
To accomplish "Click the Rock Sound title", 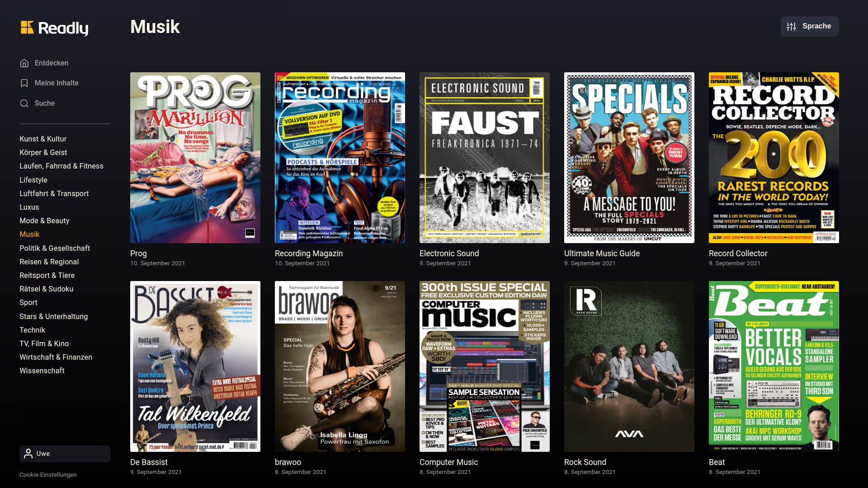I will point(585,462).
